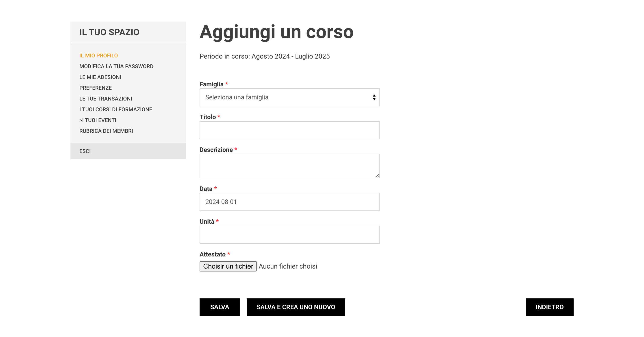The height and width of the screenshot is (337, 644).
Task: Click the Titolo text field
Action: [x=289, y=130]
